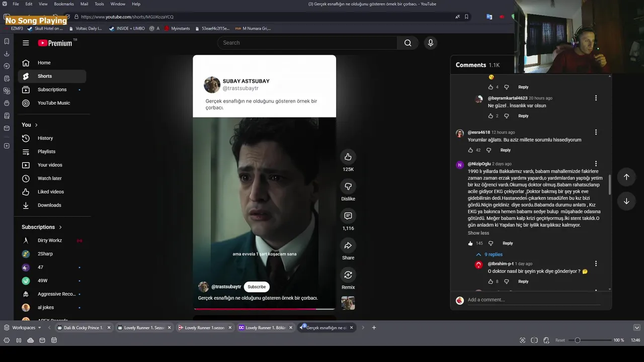Dislike @Ibrahim-p-t's reply
644x362 pixels.
(506, 282)
